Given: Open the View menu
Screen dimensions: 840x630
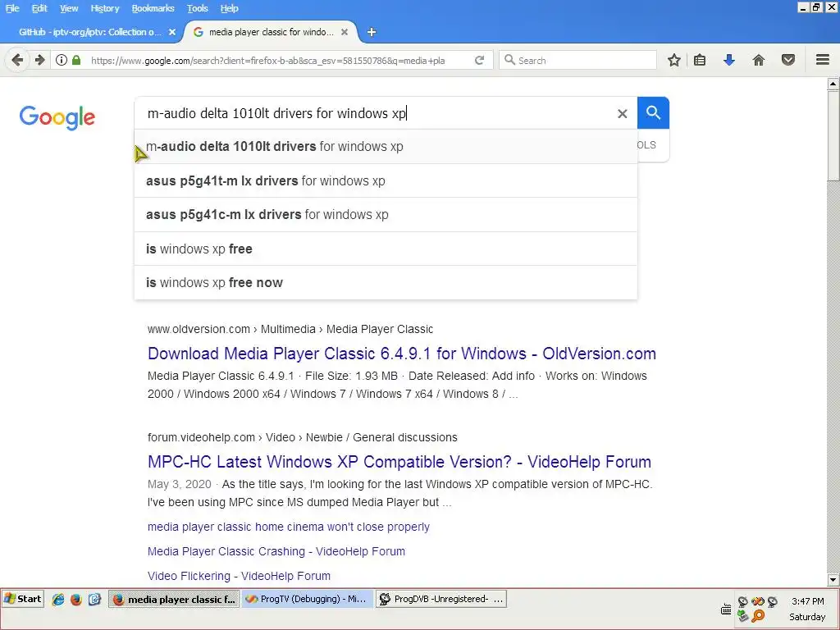Looking at the screenshot, I should 69,8.
